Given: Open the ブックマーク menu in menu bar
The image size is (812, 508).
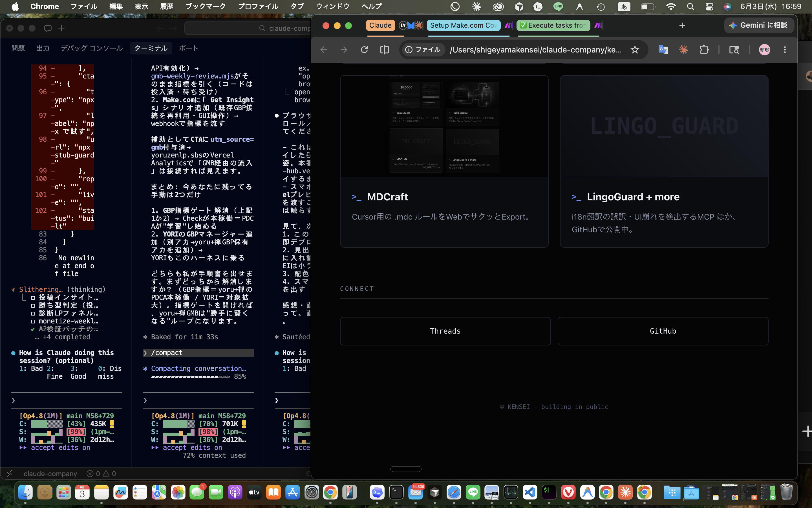Looking at the screenshot, I should [x=205, y=6].
